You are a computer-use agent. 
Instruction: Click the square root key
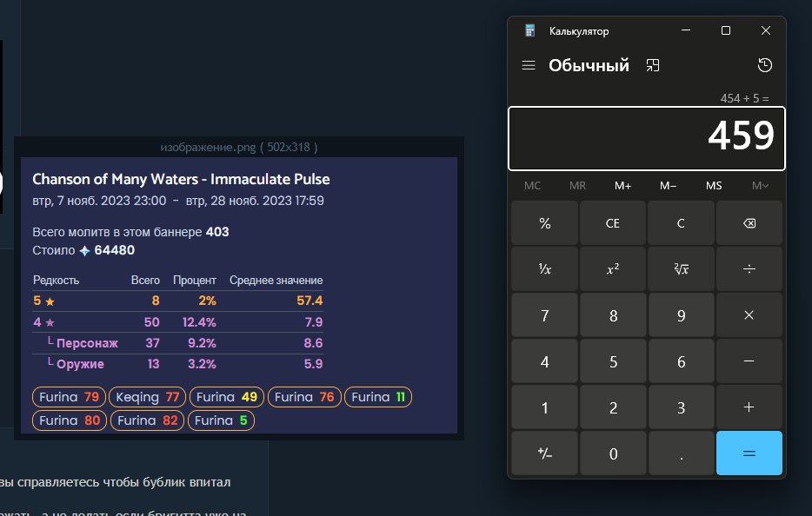(x=681, y=269)
